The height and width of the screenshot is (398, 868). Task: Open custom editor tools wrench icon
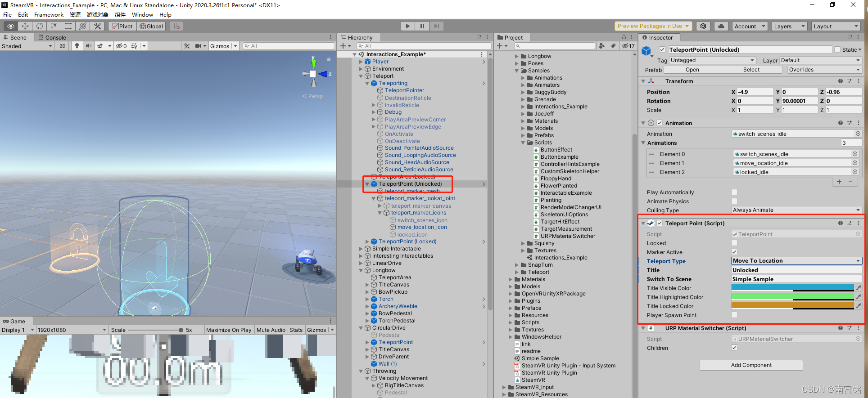pyautogui.click(x=97, y=26)
